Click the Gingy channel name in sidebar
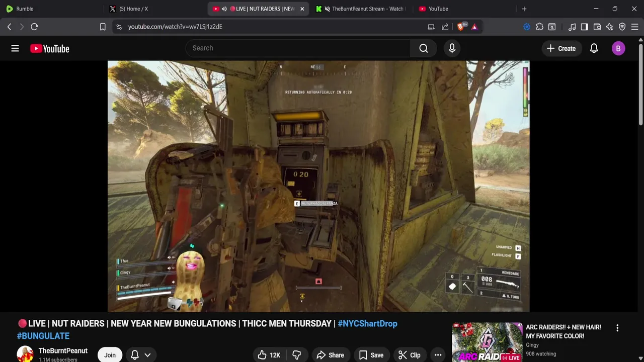Screen dimensions: 644x362 coord(532,345)
